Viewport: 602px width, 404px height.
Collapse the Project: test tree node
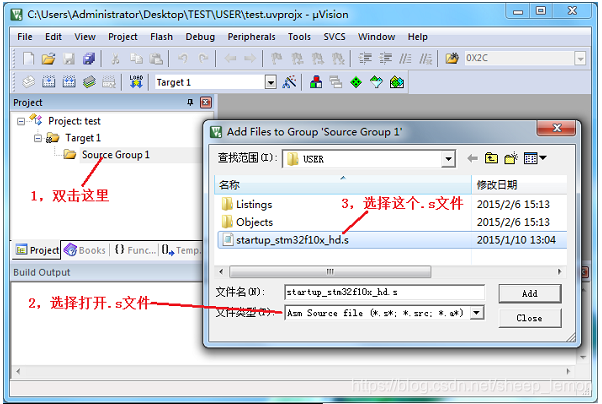click(x=21, y=121)
